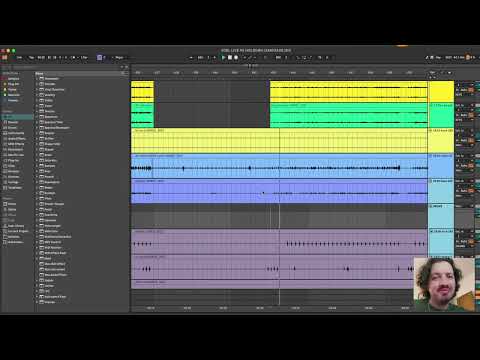Start playback with the Play button
This screenshot has height=360, width=480.
point(223,57)
